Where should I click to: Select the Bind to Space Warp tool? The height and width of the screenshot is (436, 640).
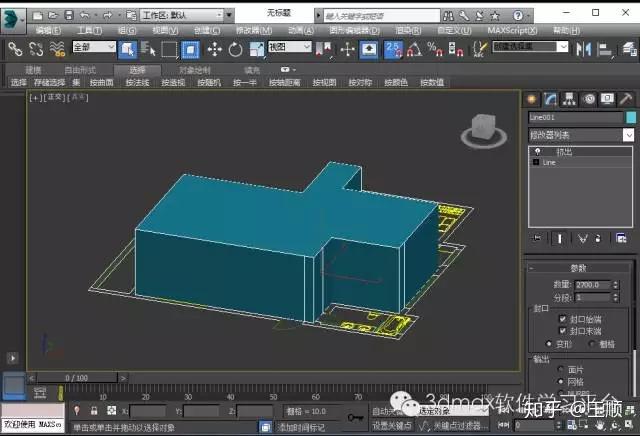[57, 49]
